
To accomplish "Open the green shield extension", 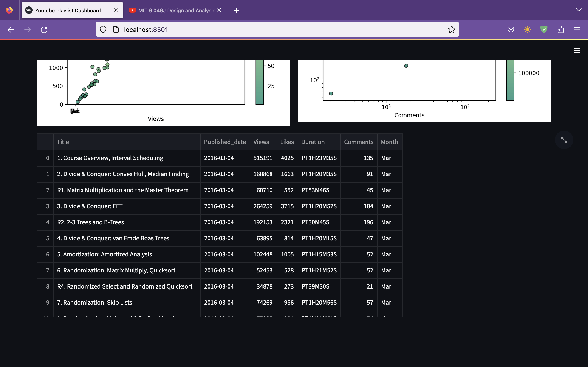I will pyautogui.click(x=543, y=30).
